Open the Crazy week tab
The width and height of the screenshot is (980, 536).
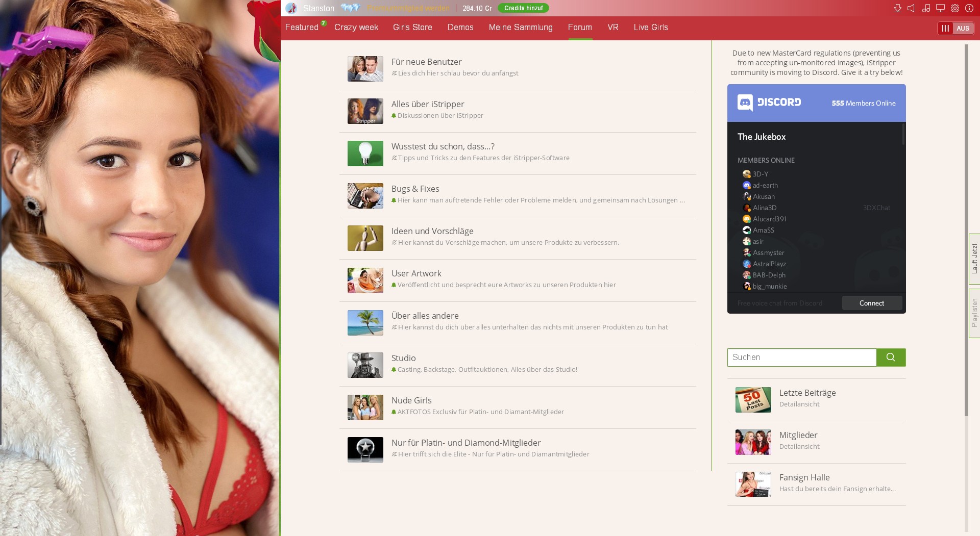356,28
